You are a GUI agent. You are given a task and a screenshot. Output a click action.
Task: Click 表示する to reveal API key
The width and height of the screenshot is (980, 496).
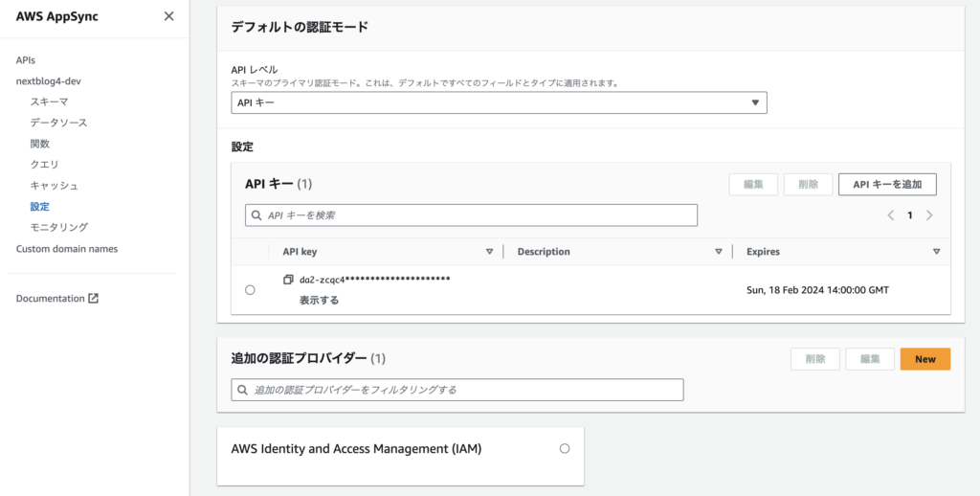click(319, 301)
